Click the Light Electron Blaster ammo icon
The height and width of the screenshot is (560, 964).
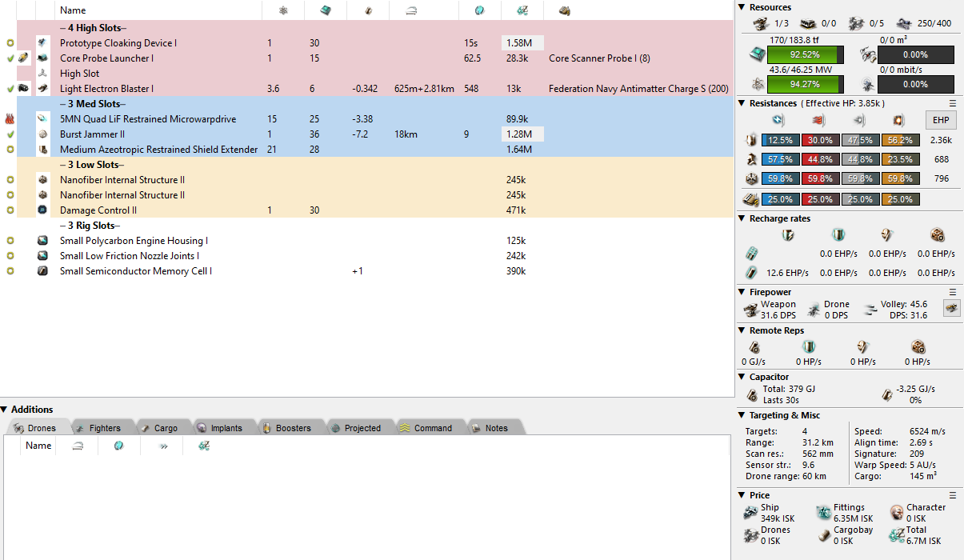24,89
